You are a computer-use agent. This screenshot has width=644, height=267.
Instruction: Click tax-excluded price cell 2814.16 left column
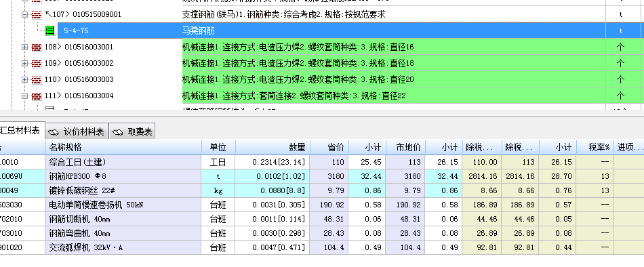pyautogui.click(x=482, y=177)
